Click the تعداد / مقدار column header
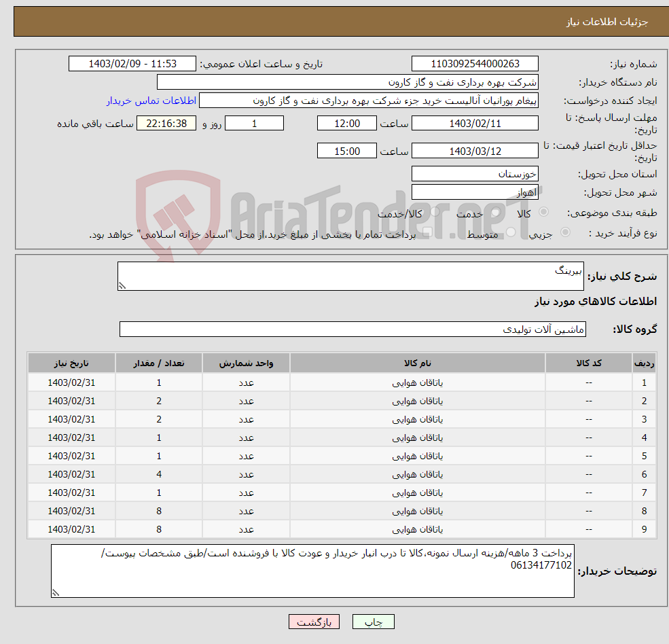The width and height of the screenshot is (669, 644). [159, 363]
